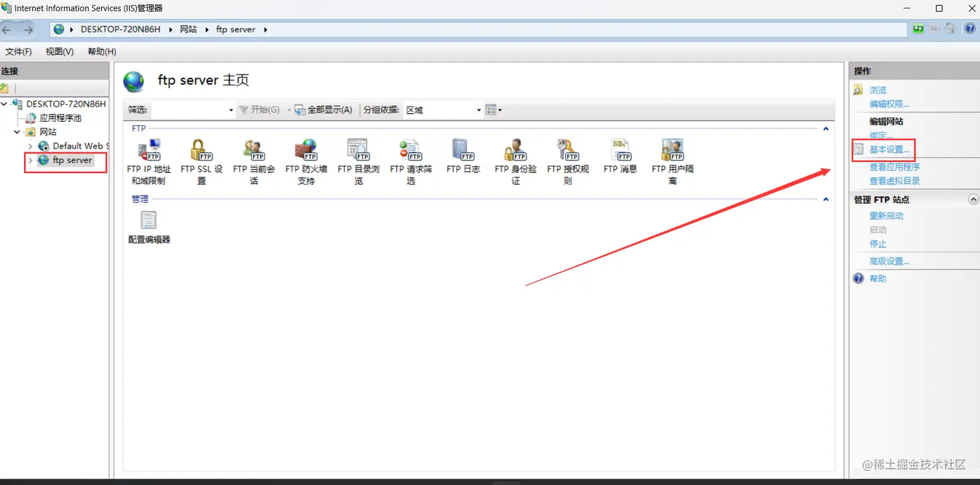Viewport: 980px width, 485px height.
Task: Click the Show All (全部显示) toolbar button
Action: coord(323,110)
